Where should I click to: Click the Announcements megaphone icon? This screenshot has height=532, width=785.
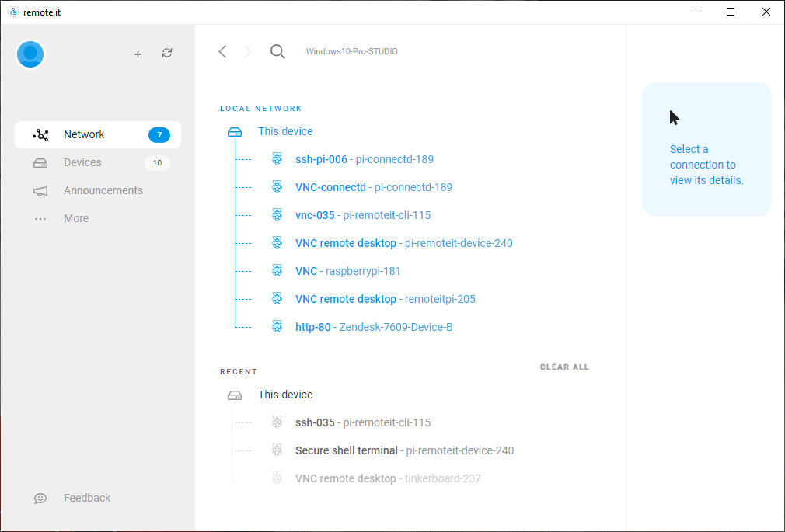click(x=40, y=191)
